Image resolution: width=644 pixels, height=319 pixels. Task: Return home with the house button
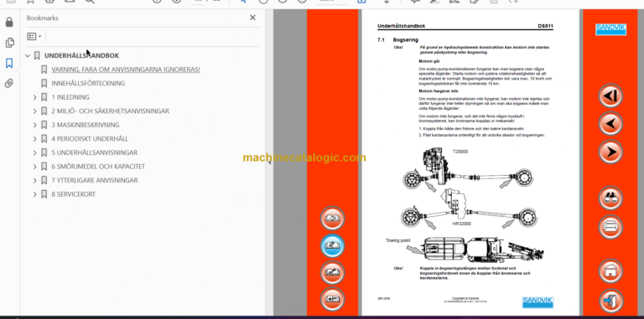(x=610, y=271)
